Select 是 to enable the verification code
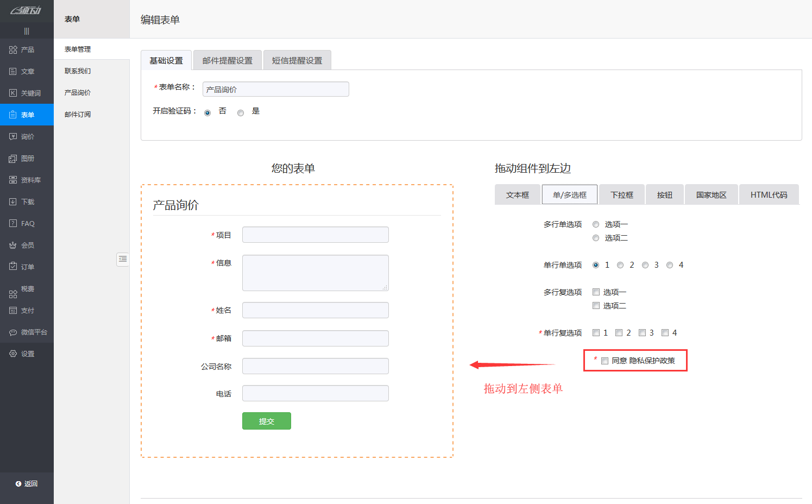The width and height of the screenshot is (812, 504). [x=241, y=112]
